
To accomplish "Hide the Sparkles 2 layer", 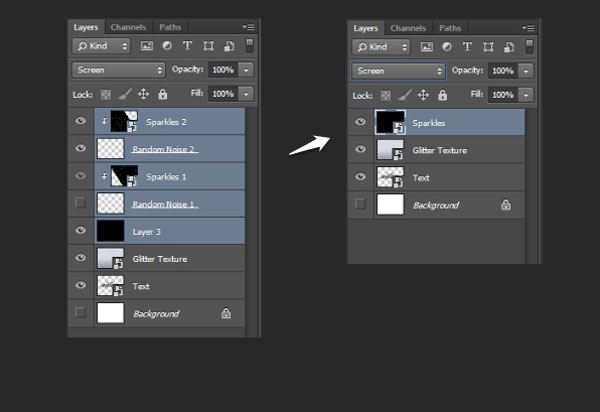I will tap(80, 121).
